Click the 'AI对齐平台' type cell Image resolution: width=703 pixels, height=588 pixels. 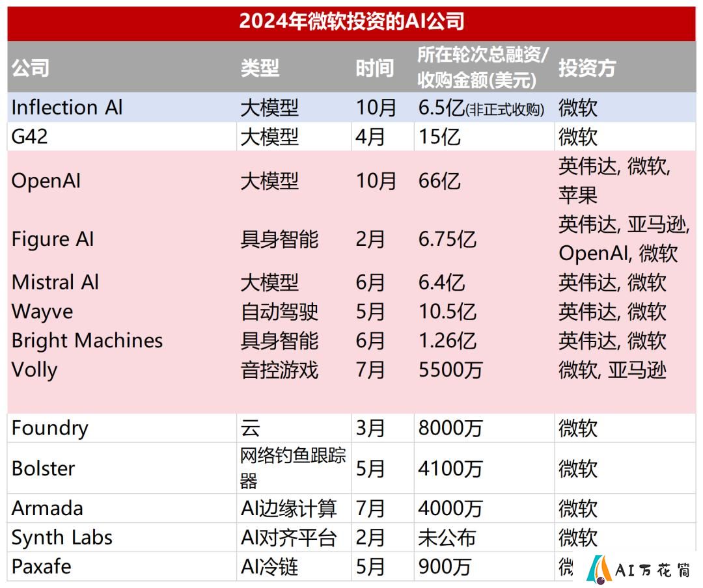(x=289, y=538)
